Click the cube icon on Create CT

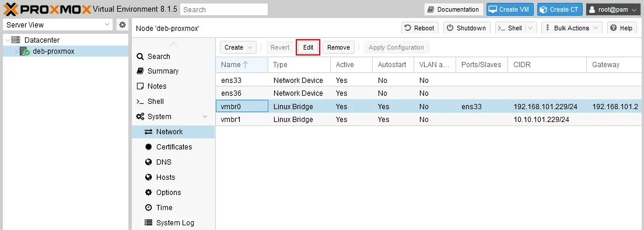544,9
